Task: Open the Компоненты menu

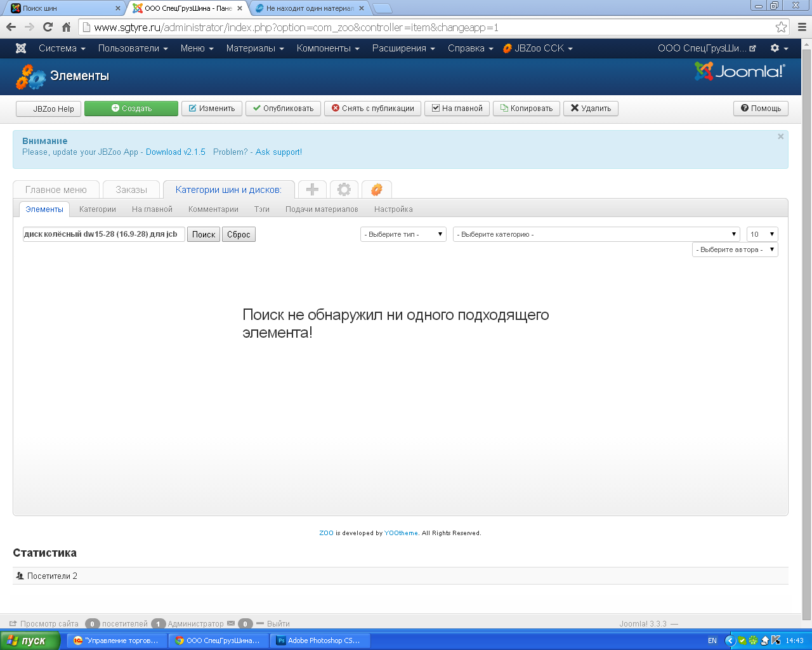Action: click(x=327, y=48)
